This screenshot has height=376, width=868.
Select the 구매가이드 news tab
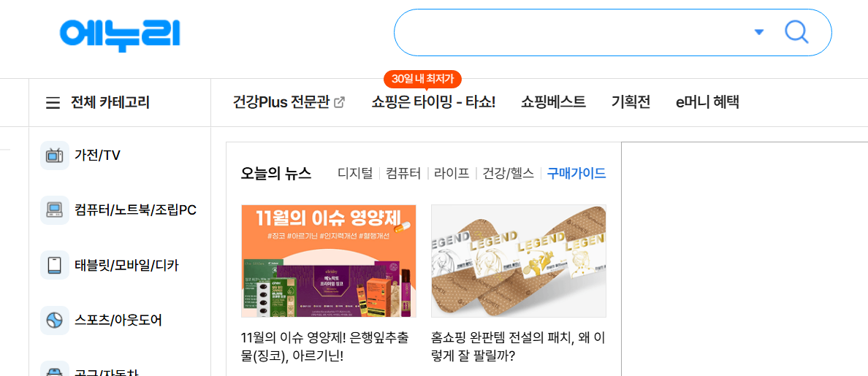(x=576, y=173)
